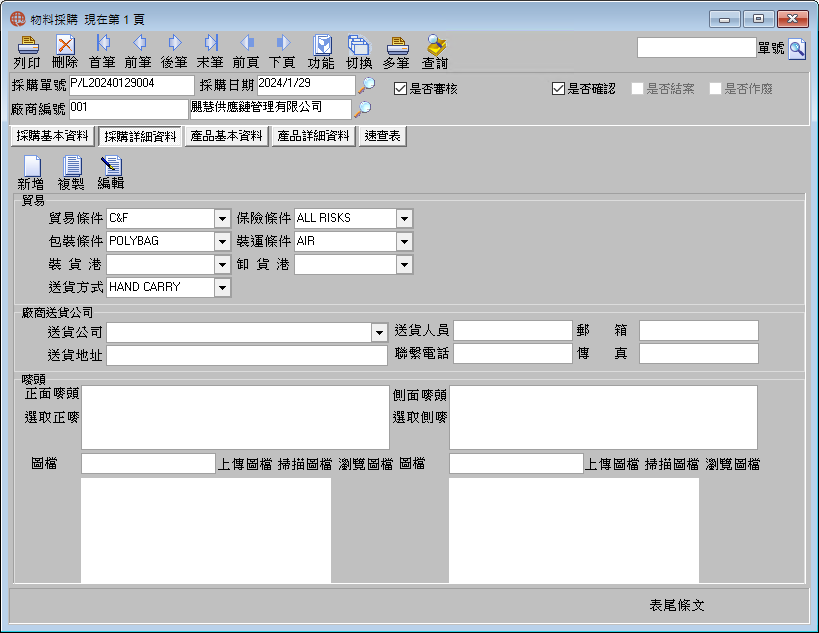
Task: Switch to 產品詳細資料 tab
Action: point(313,136)
